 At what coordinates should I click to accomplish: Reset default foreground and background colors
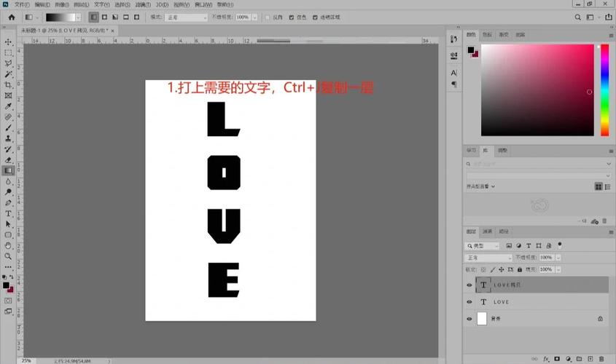pos(4,277)
